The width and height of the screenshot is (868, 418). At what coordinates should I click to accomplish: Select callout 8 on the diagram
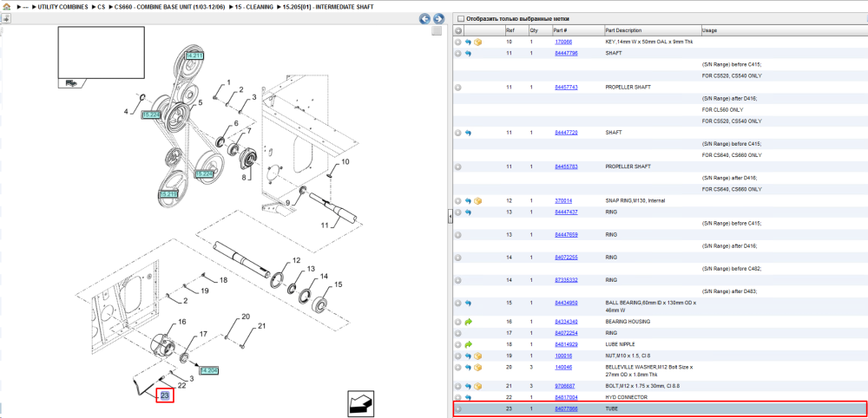pos(243,178)
